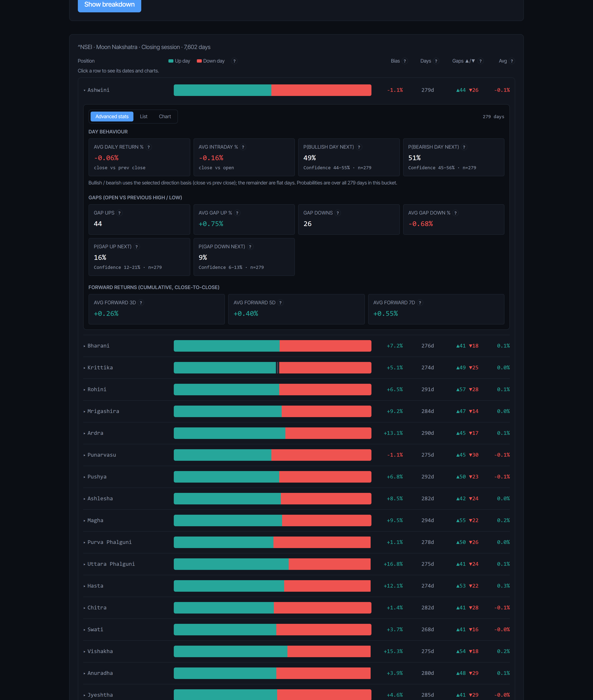Open the Anuradha row
The width and height of the screenshot is (593, 700).
coord(296,673)
